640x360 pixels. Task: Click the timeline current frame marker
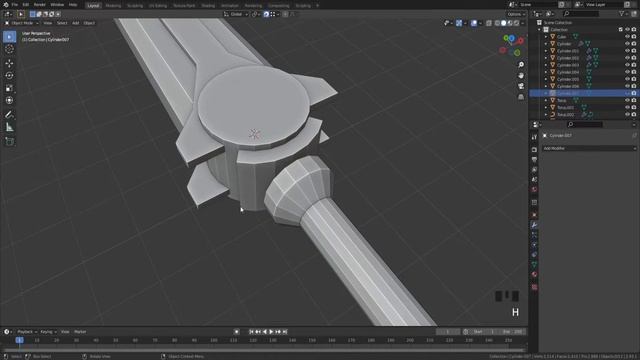[19, 340]
